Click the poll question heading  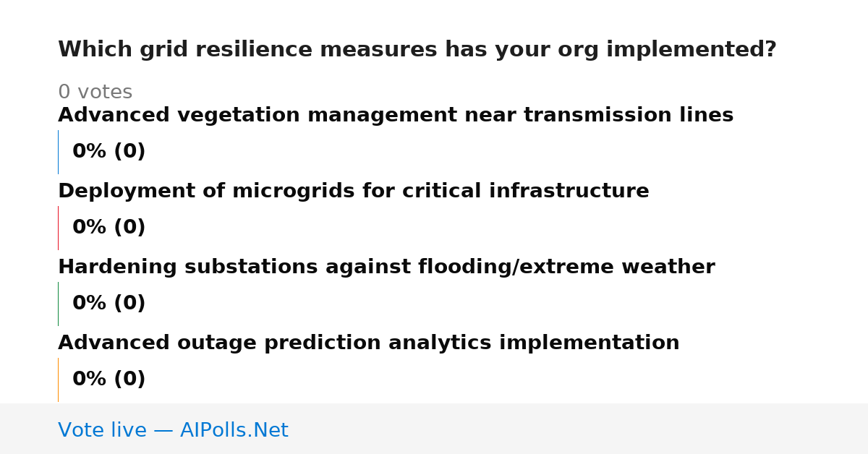tap(417, 50)
